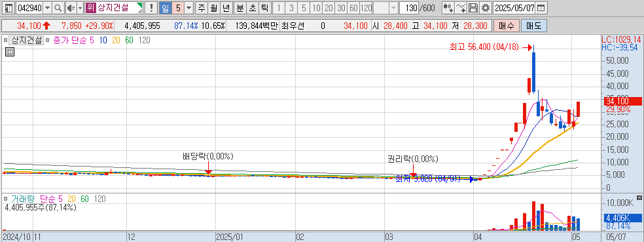Click the 2025/01 time axis label

pyautogui.click(x=230, y=237)
